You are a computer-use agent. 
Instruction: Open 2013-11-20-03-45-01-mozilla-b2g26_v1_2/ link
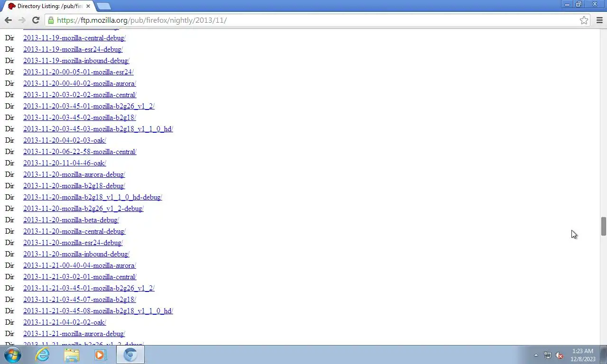[x=89, y=106]
